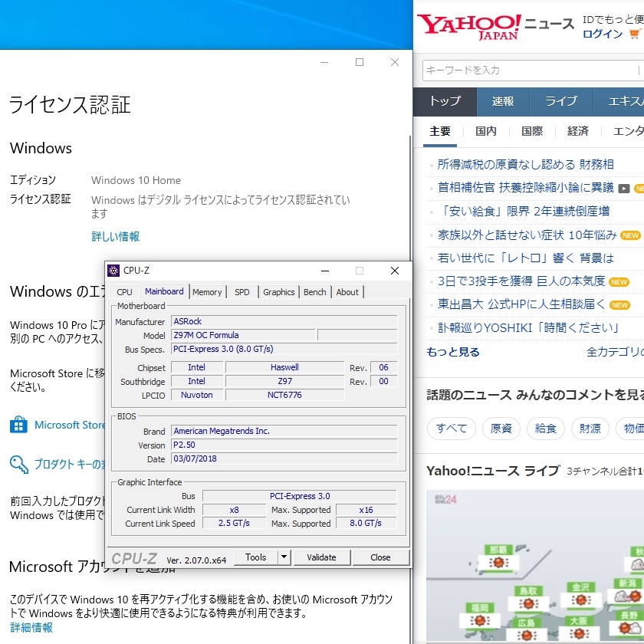Open the About tab in CPU-Z
This screenshot has height=644, width=644.
[347, 292]
